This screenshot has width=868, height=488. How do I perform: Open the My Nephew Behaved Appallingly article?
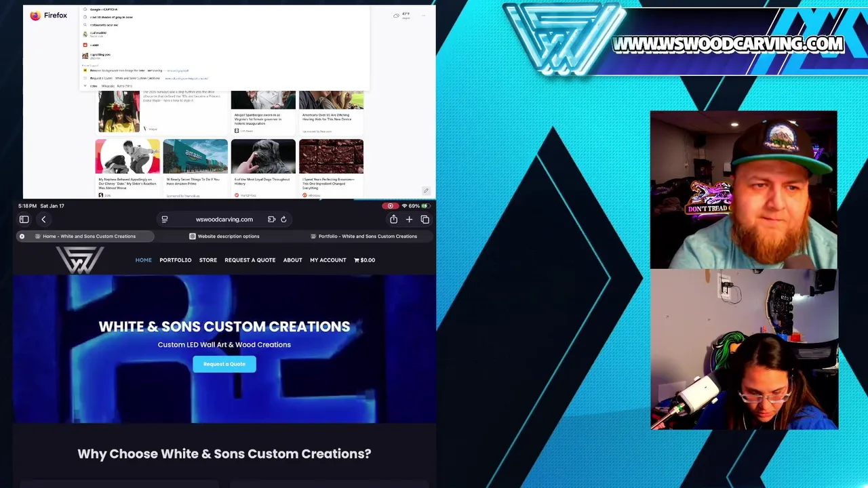(127, 168)
